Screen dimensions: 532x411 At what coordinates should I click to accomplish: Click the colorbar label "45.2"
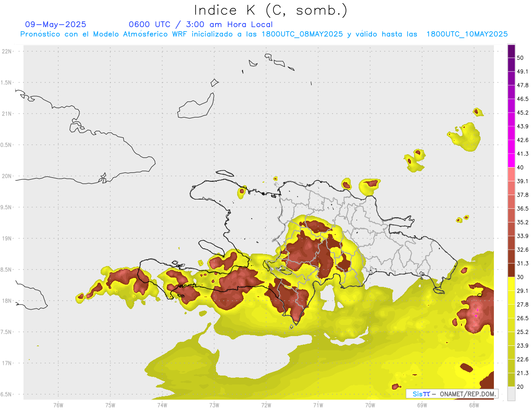point(523,113)
